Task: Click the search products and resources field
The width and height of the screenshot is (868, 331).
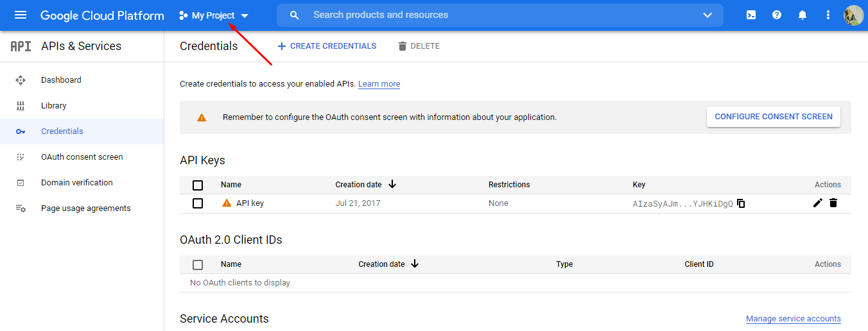Action: point(501,15)
